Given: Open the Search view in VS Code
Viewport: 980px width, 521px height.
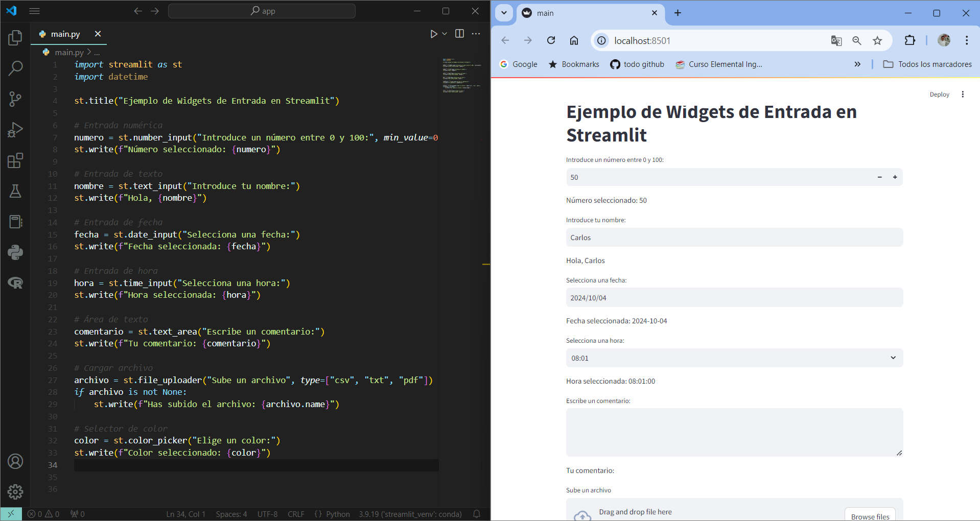Looking at the screenshot, I should (x=15, y=68).
